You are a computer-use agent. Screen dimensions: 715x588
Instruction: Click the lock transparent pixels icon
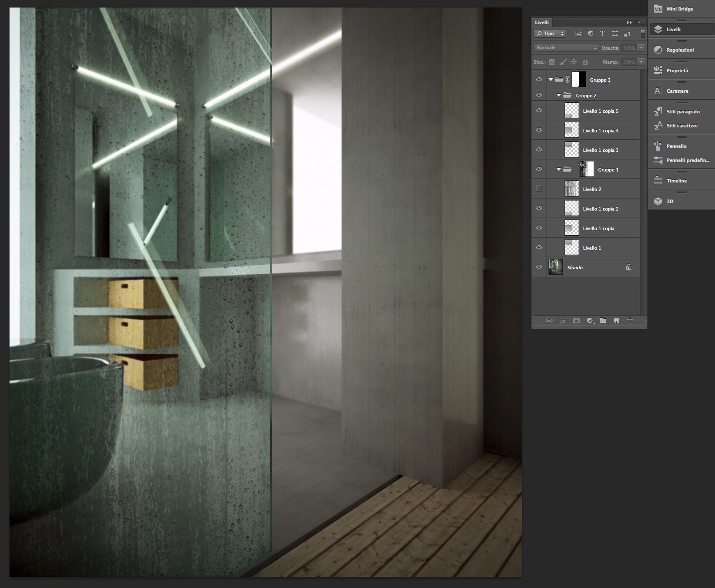pyautogui.click(x=552, y=62)
